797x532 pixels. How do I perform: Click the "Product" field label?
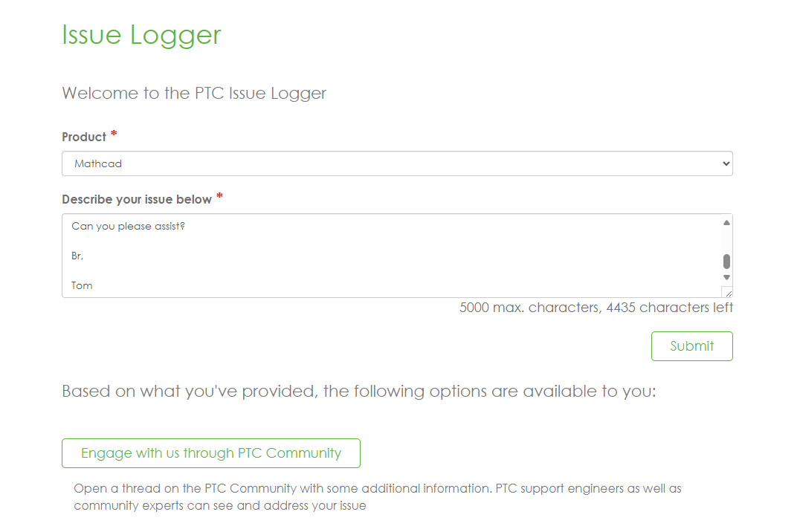[84, 137]
